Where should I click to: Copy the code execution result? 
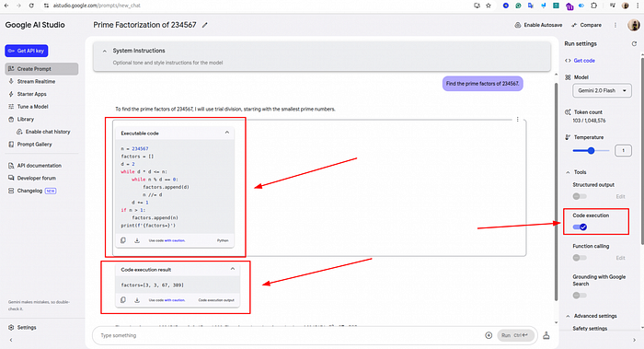click(x=122, y=300)
